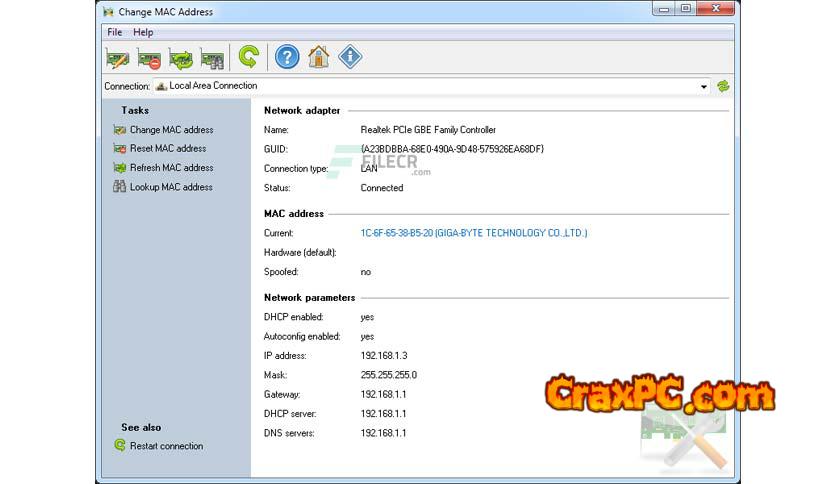Image resolution: width=836 pixels, height=484 pixels.
Task: Open the File menu
Action: point(114,32)
